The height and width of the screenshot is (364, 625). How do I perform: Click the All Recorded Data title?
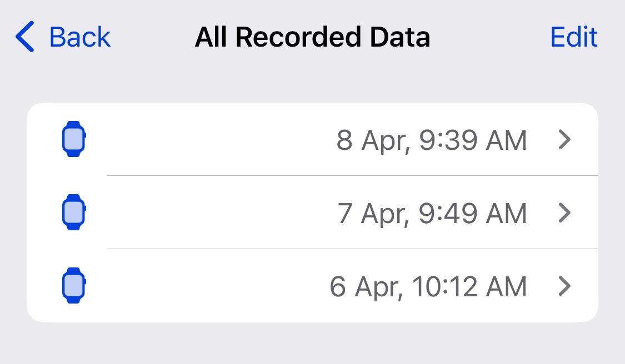coord(312,37)
